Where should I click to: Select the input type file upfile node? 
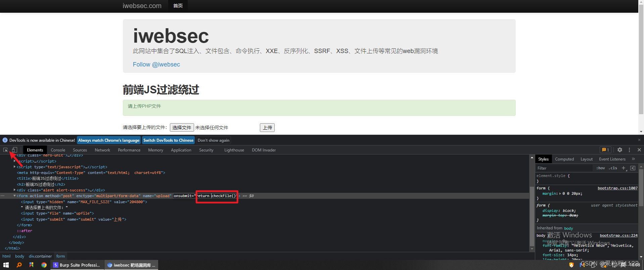57,213
